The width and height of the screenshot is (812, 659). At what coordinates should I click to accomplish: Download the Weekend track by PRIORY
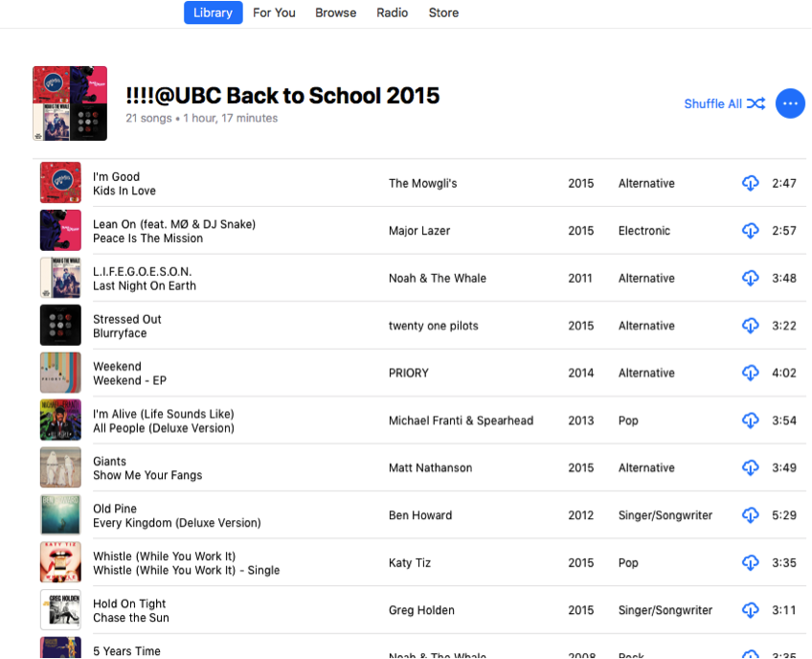coord(751,373)
